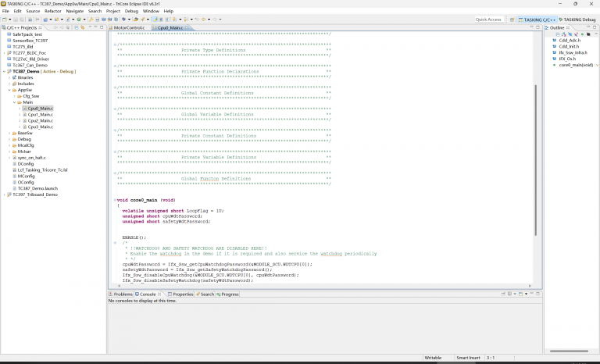Click the Outline horizontal scrollbar

pos(569,351)
